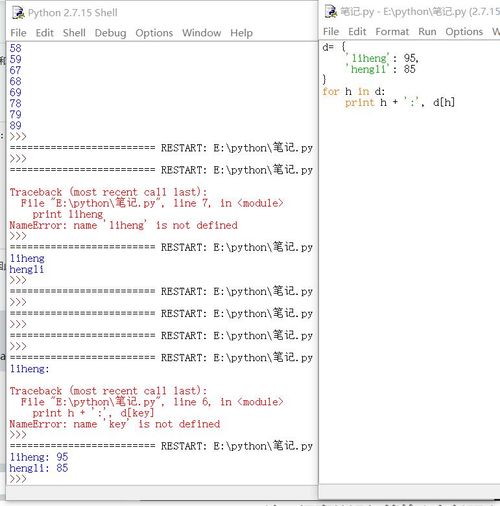Open File menu in Python Shell window
Viewport: 500px width, 506px height.
click(18, 33)
